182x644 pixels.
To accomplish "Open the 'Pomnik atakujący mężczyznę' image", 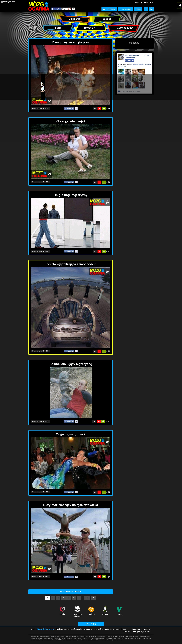I will (70, 392).
